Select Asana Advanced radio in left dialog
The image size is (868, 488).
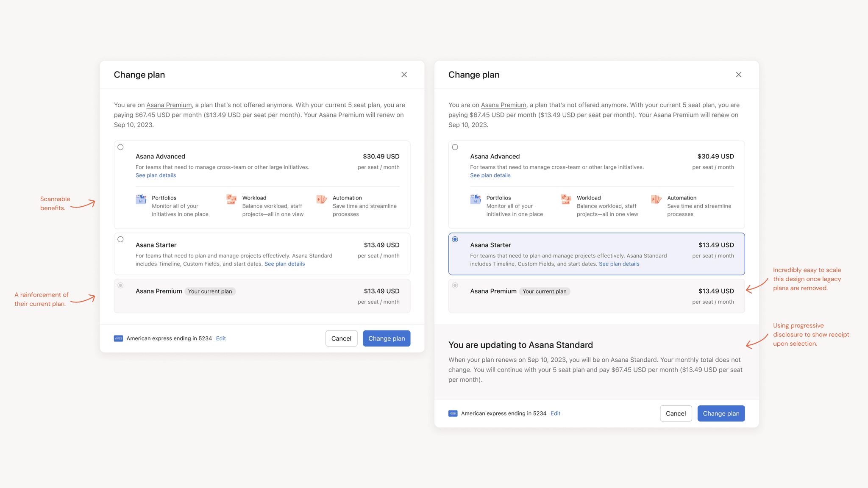tap(121, 147)
